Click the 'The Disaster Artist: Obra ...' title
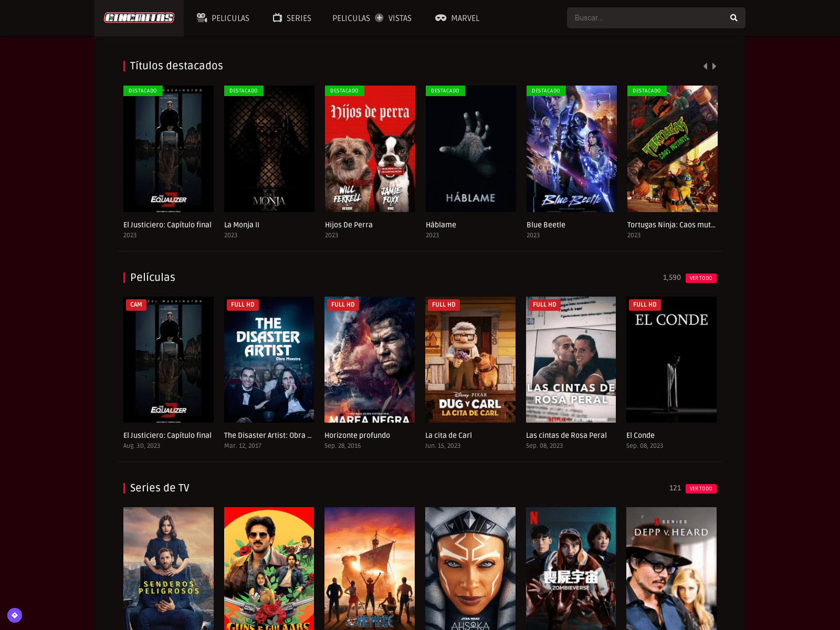This screenshot has width=840, height=630. point(268,435)
